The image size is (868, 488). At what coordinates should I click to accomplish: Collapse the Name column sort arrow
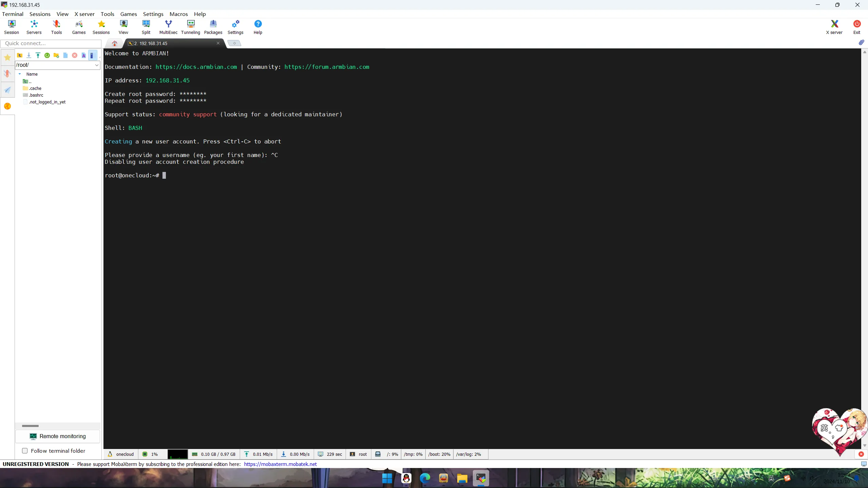[x=20, y=74]
